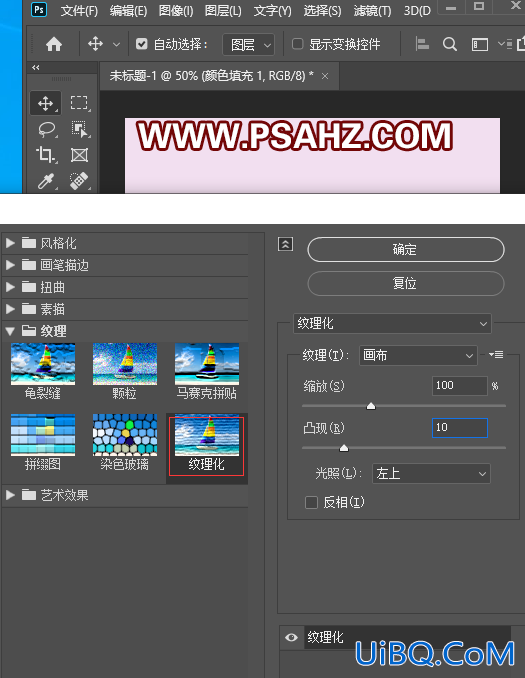Click the 缩放 slider handle
Image resolution: width=525 pixels, height=678 pixels.
[371, 406]
